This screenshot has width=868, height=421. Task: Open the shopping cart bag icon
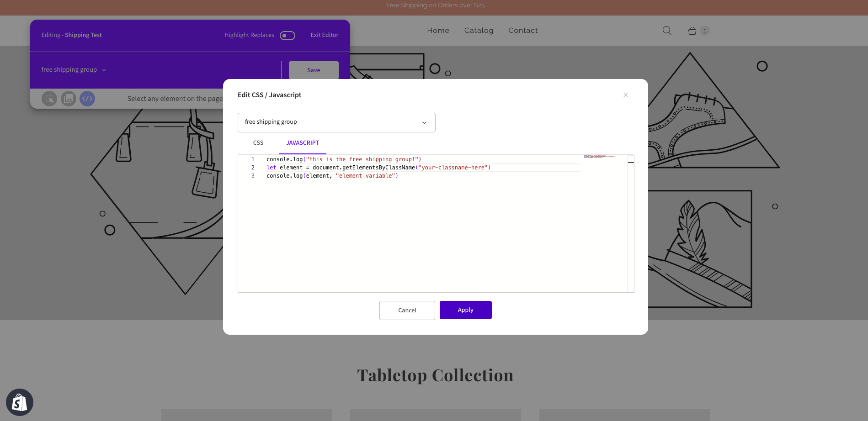[692, 31]
